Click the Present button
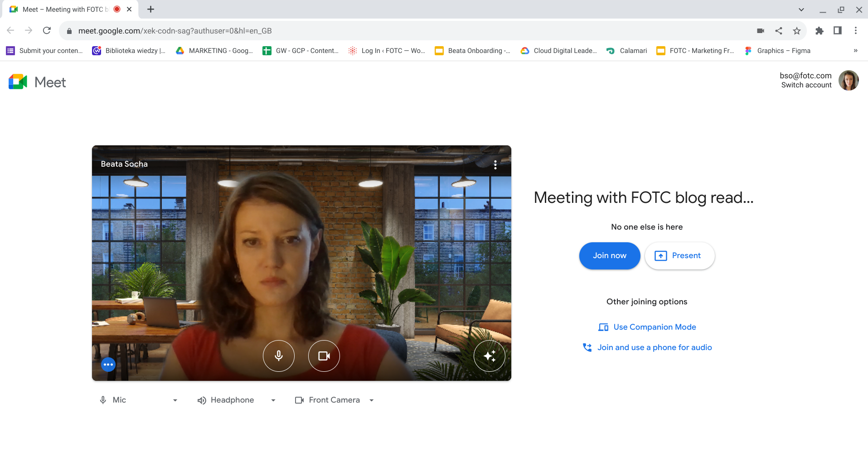Screen dimensions: 868x461 coord(680,256)
